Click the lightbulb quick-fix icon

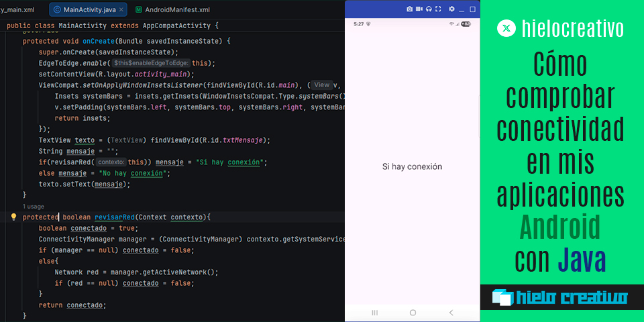pyautogui.click(x=13, y=217)
